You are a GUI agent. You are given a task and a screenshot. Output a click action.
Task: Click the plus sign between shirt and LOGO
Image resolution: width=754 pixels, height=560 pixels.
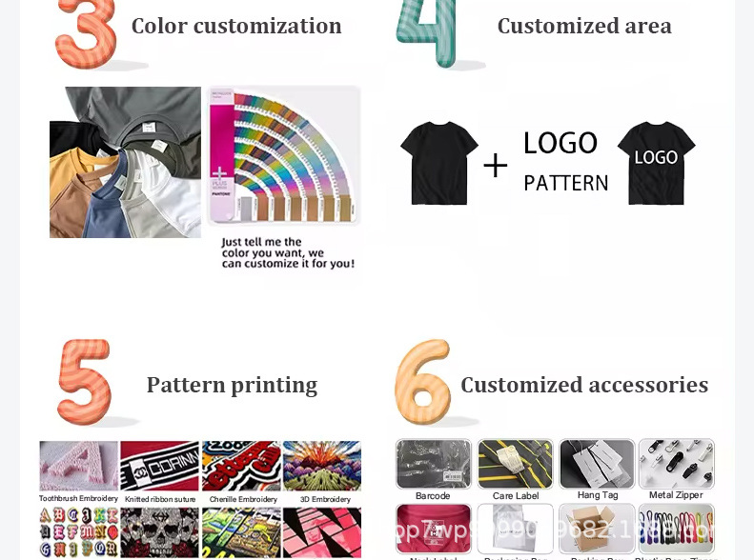[496, 166]
